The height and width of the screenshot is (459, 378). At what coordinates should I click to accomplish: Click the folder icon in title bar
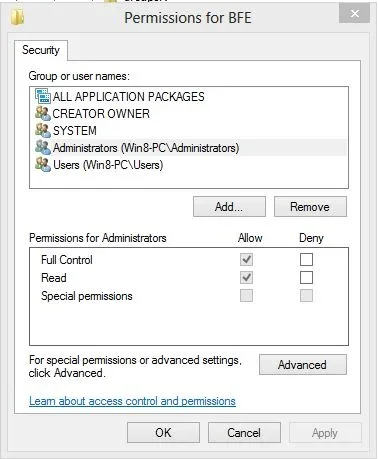point(17,17)
